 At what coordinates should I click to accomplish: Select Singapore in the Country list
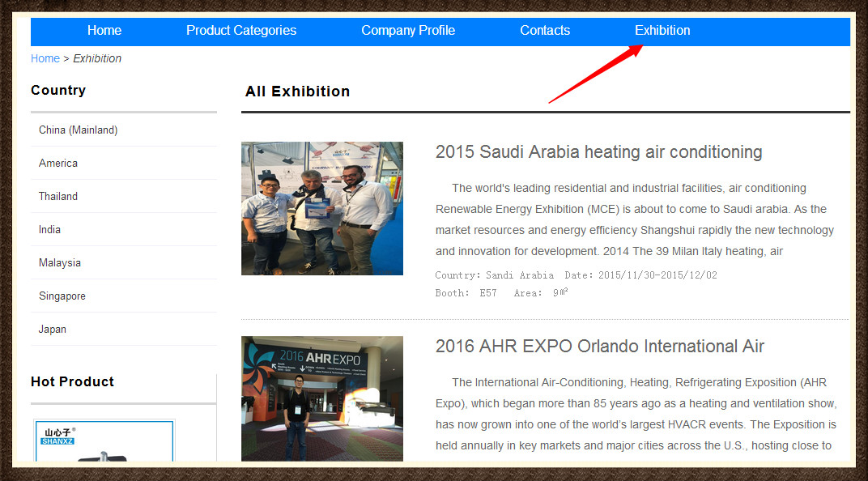coord(62,296)
